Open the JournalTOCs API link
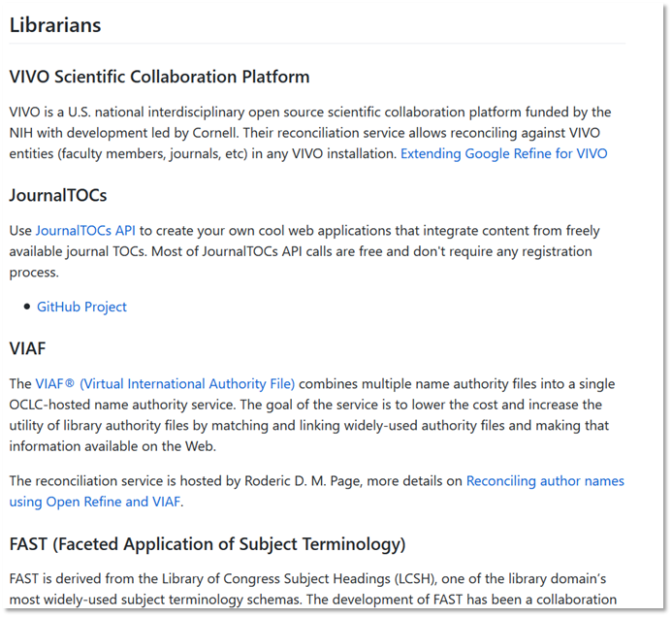Image resolution: width=672 pixels, height=617 pixels. point(85,231)
